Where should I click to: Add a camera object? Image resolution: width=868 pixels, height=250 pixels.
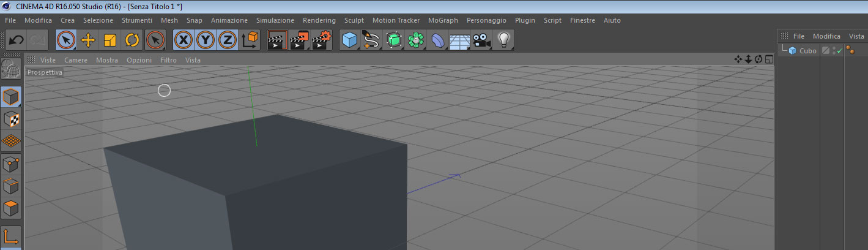[482, 40]
